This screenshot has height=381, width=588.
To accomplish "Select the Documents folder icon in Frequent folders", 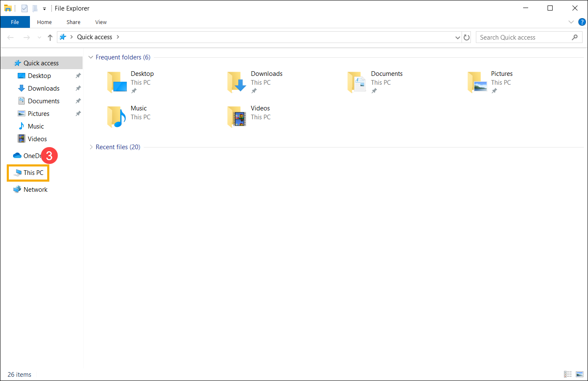I will click(357, 82).
